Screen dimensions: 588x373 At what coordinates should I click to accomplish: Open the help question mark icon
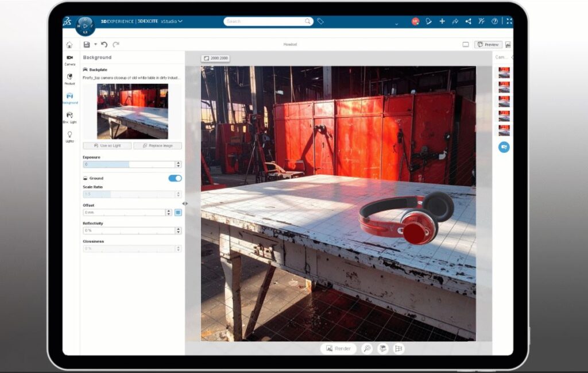(x=495, y=21)
